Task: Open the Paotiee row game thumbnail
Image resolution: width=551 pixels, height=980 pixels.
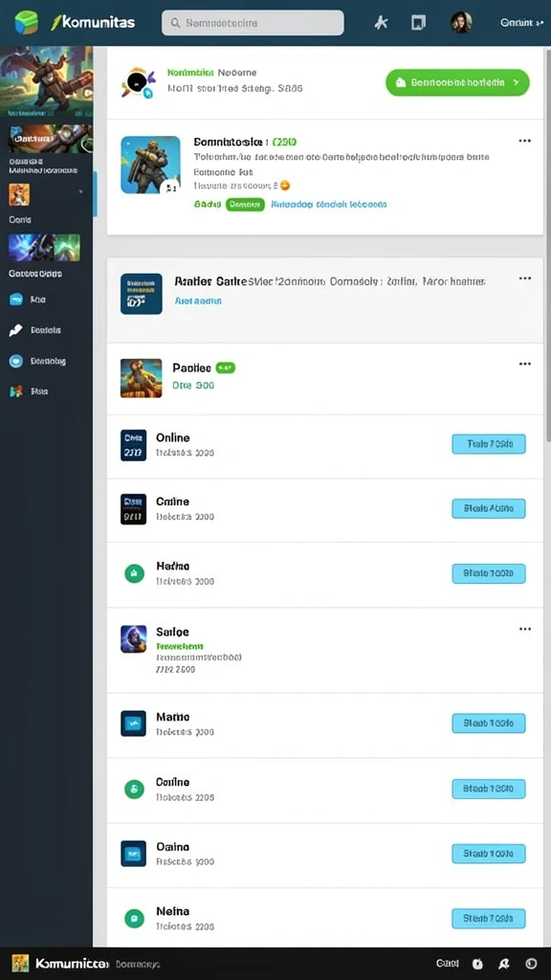Action: tap(142, 378)
